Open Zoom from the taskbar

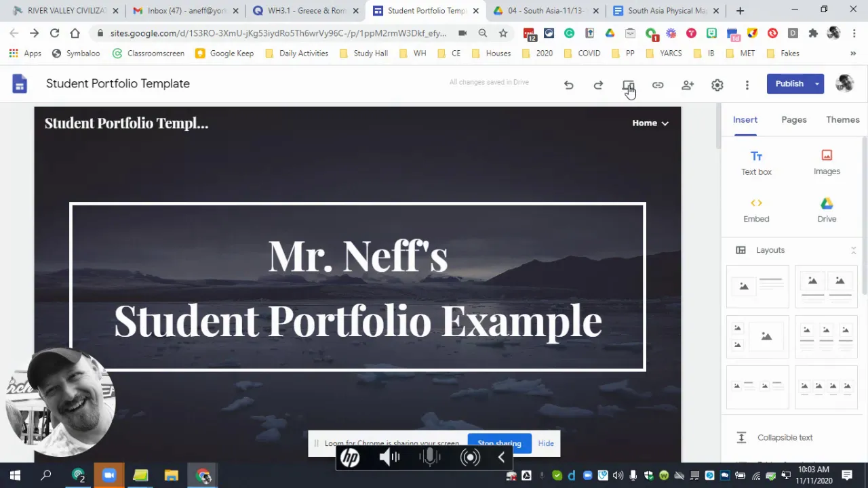click(x=109, y=475)
